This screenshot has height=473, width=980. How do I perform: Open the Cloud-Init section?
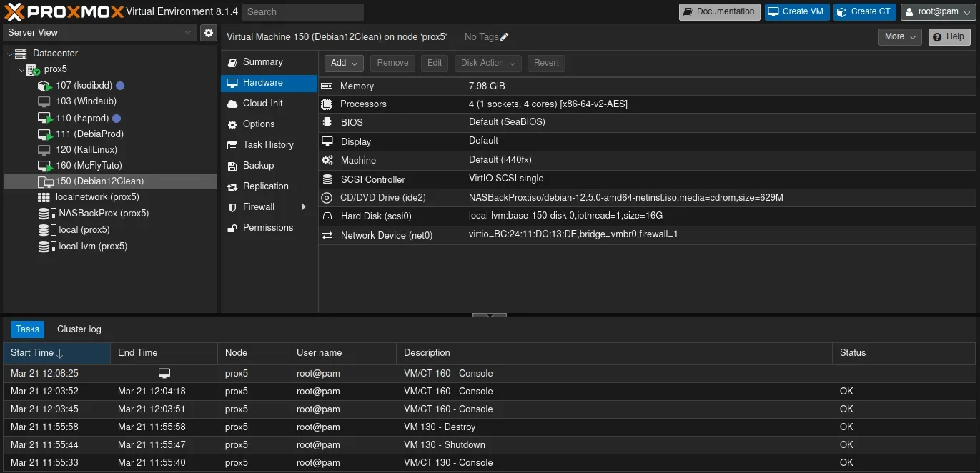262,104
